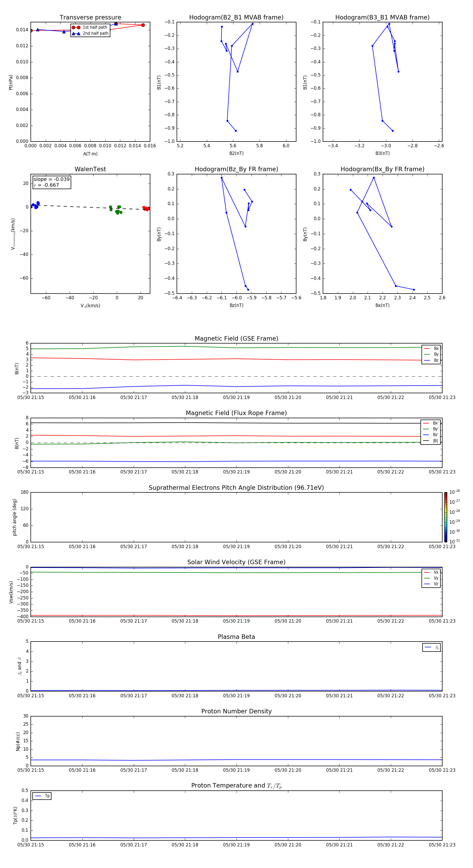Click the B3(nT) x-axis label
Image resolution: width=473 pixels, height=868 pixels.
[x=382, y=153]
